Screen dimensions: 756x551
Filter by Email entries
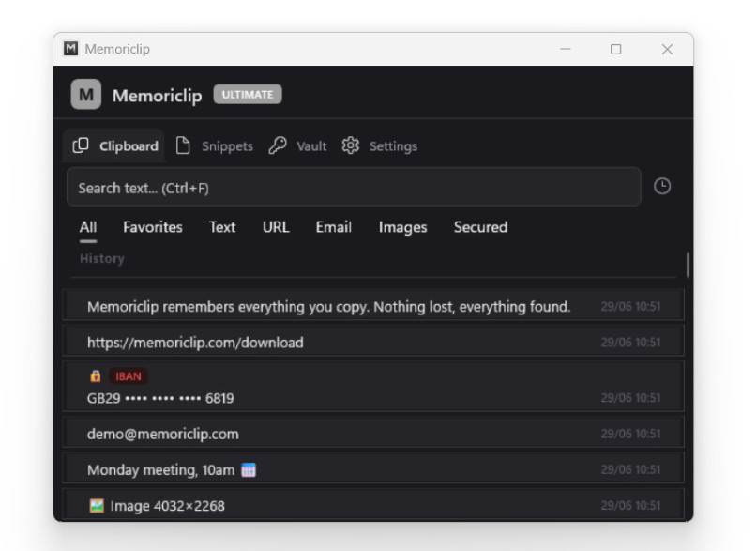334,227
